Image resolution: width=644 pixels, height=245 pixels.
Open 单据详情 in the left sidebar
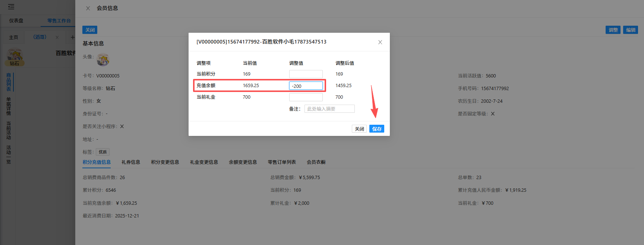[x=9, y=106]
